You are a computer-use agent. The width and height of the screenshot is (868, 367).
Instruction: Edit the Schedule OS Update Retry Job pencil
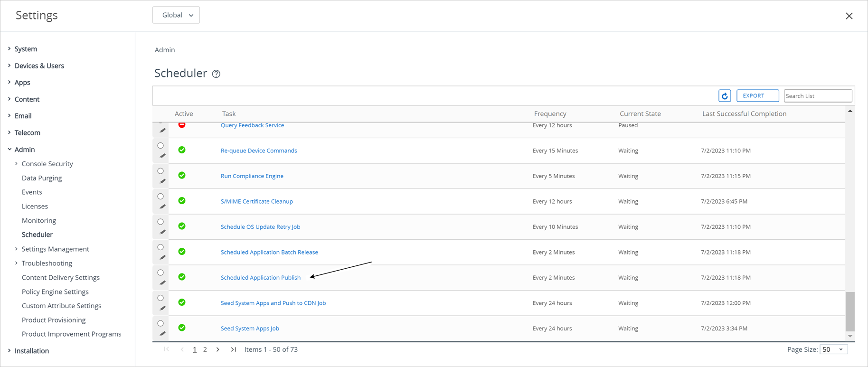pyautogui.click(x=162, y=232)
